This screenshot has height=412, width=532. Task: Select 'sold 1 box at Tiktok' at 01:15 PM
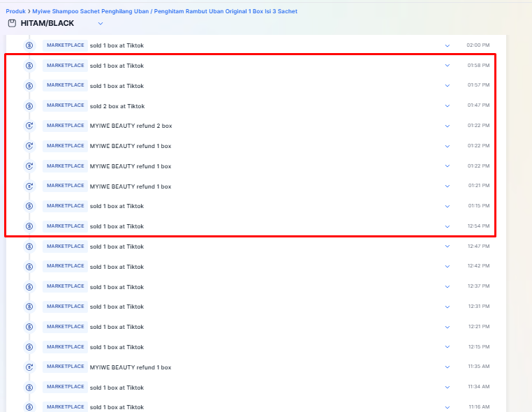pos(117,206)
